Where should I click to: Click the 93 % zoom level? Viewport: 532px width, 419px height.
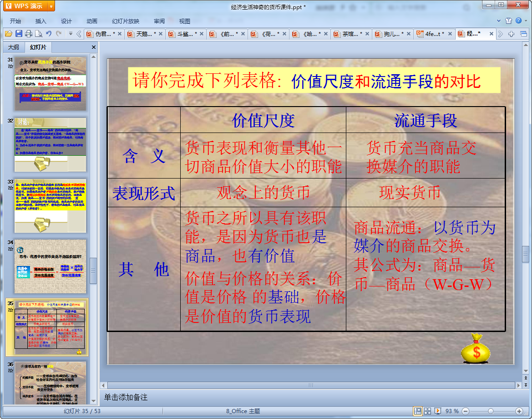point(452,411)
